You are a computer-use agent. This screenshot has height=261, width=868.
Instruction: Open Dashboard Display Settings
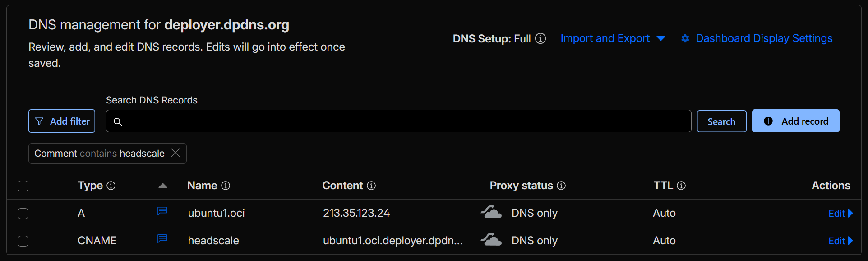coord(757,39)
